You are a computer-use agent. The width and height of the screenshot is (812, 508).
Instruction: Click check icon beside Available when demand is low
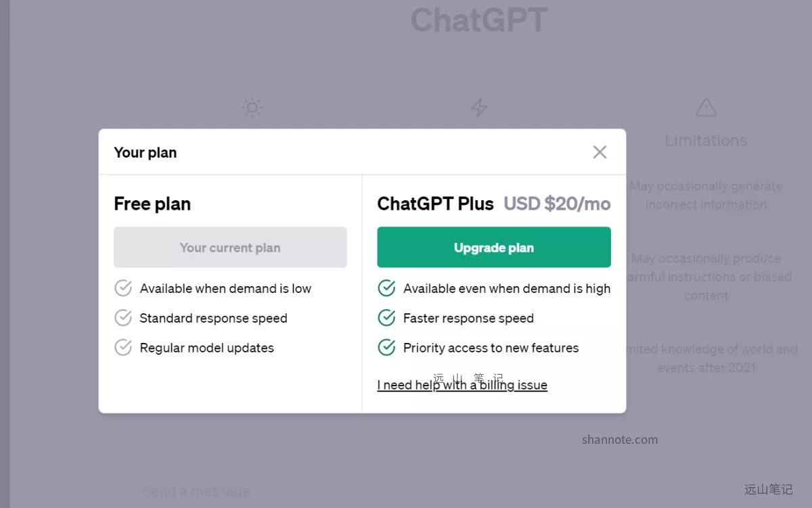(123, 288)
